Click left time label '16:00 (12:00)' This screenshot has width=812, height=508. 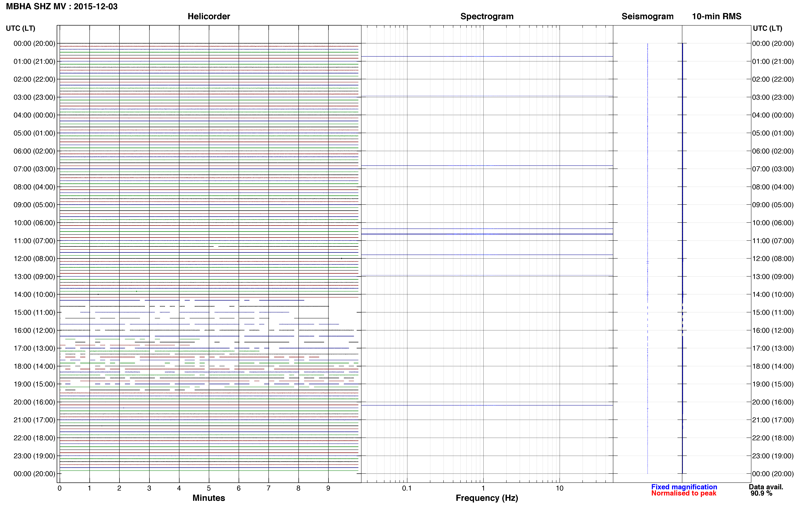(x=35, y=331)
